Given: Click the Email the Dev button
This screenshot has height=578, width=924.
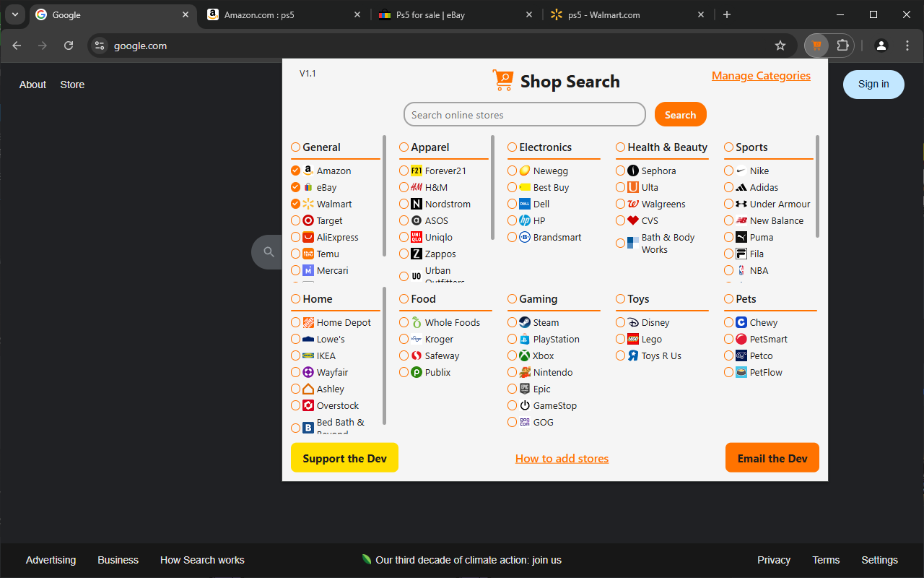Looking at the screenshot, I should coord(772,458).
